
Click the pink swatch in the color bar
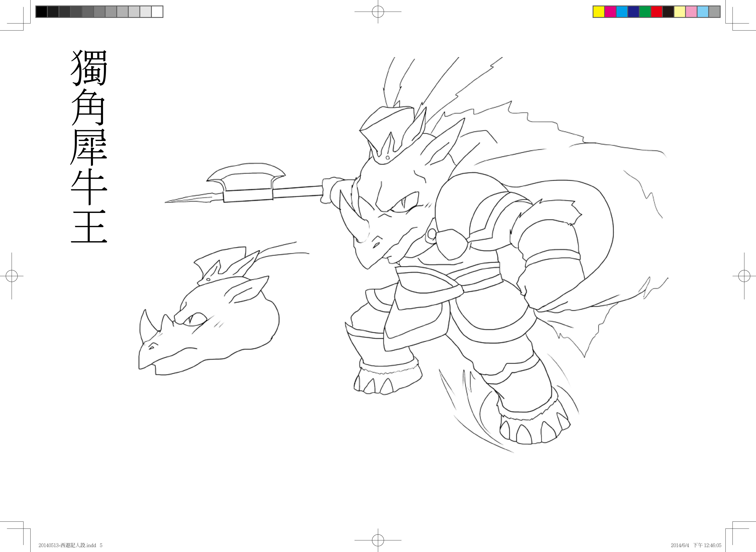click(x=691, y=12)
